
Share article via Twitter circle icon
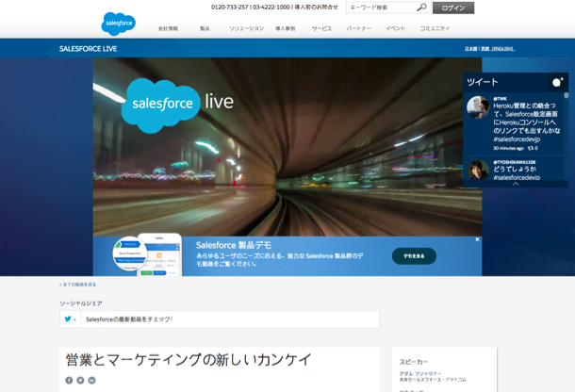[x=80, y=381]
